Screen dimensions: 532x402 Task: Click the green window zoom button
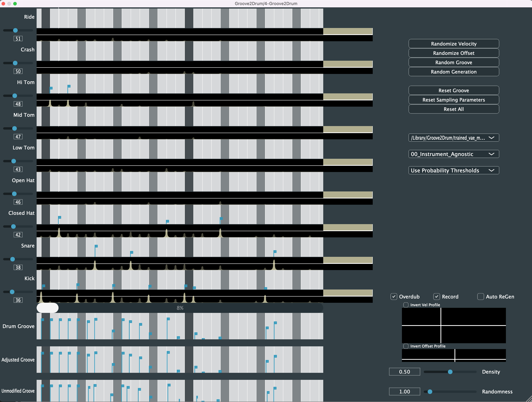click(15, 4)
